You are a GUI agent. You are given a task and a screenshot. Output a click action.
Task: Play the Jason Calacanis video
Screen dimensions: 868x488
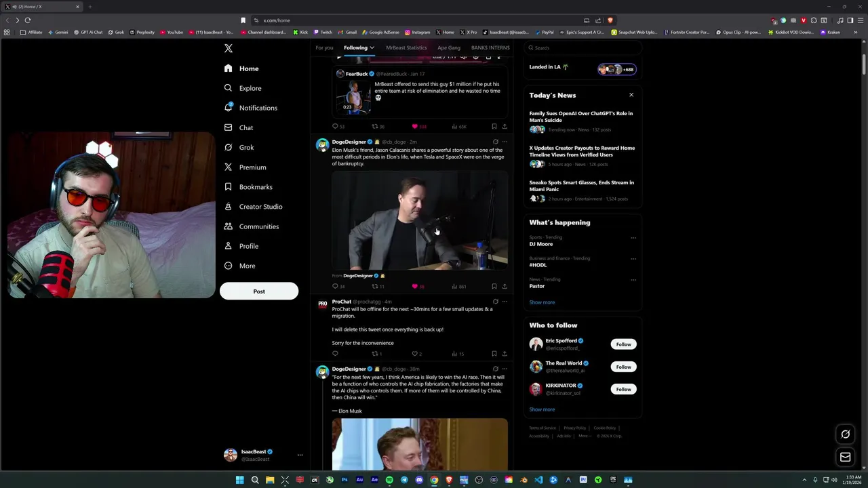[420, 220]
